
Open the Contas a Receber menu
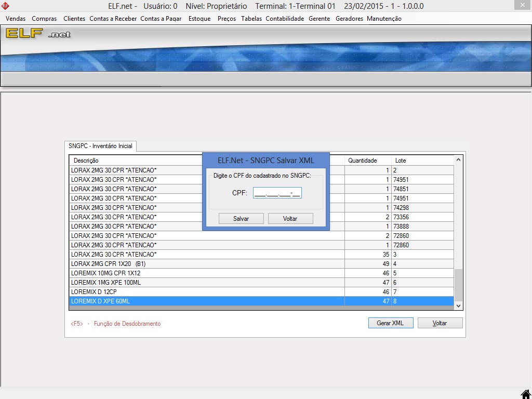pyautogui.click(x=113, y=19)
